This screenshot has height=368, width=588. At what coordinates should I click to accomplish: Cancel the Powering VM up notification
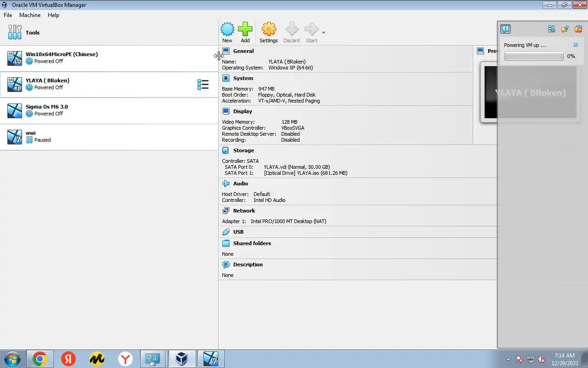[x=576, y=45]
